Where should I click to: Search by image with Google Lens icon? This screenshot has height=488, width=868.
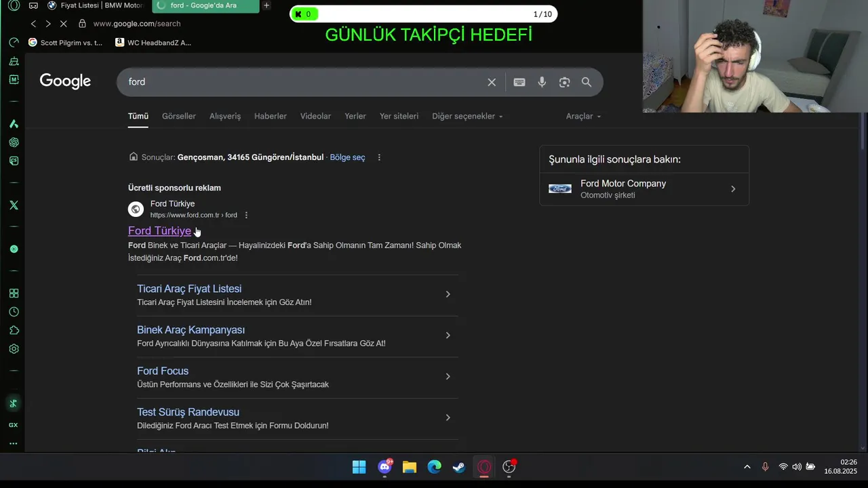[564, 82]
